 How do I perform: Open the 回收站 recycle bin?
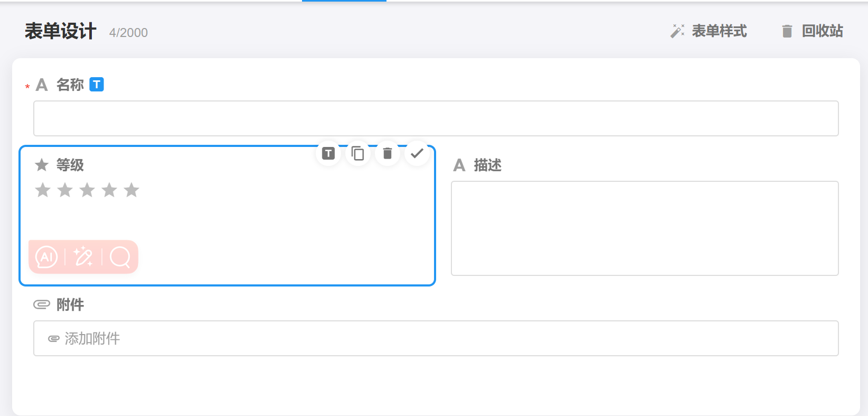[812, 31]
